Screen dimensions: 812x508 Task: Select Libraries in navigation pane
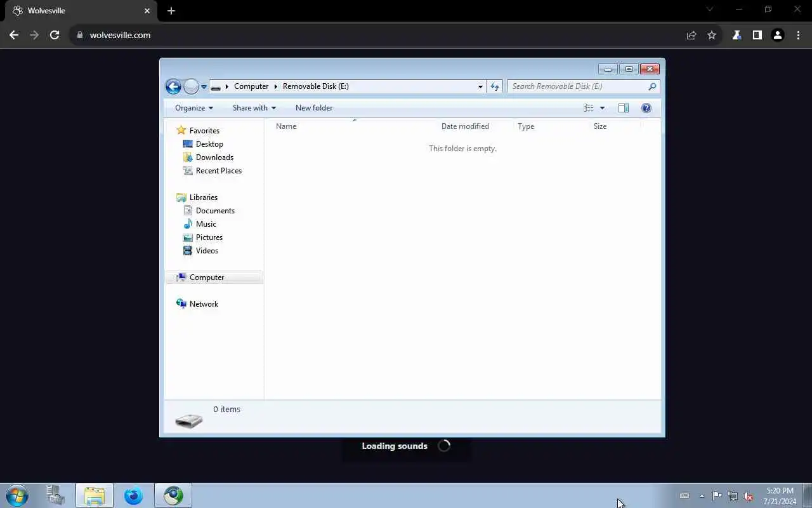point(204,197)
